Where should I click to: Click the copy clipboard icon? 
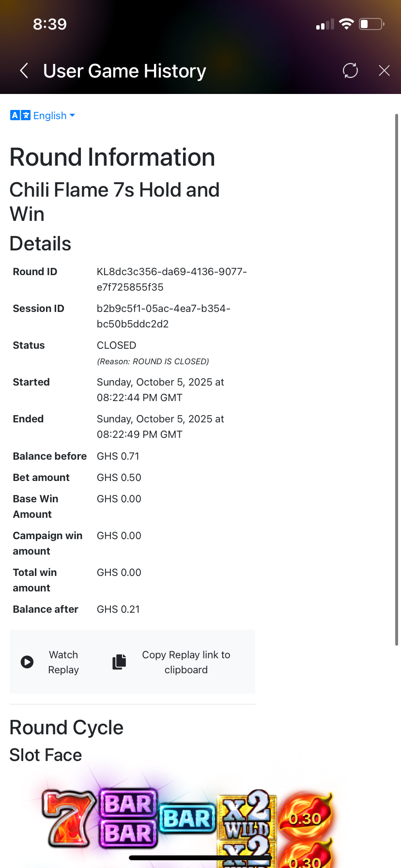click(119, 662)
